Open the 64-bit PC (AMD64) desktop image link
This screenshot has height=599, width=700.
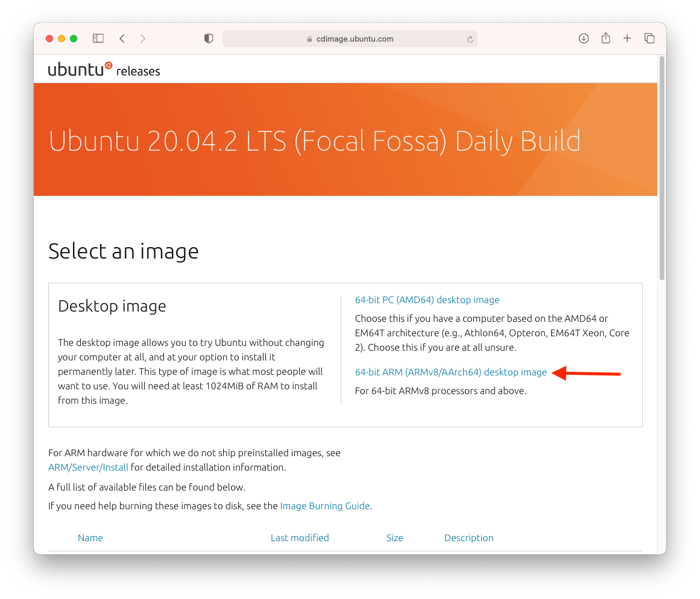click(x=427, y=299)
